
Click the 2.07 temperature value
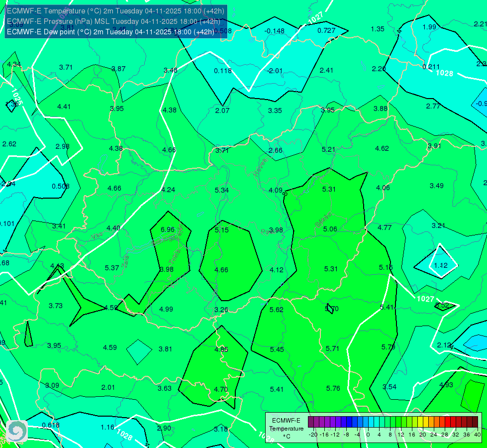(222, 111)
